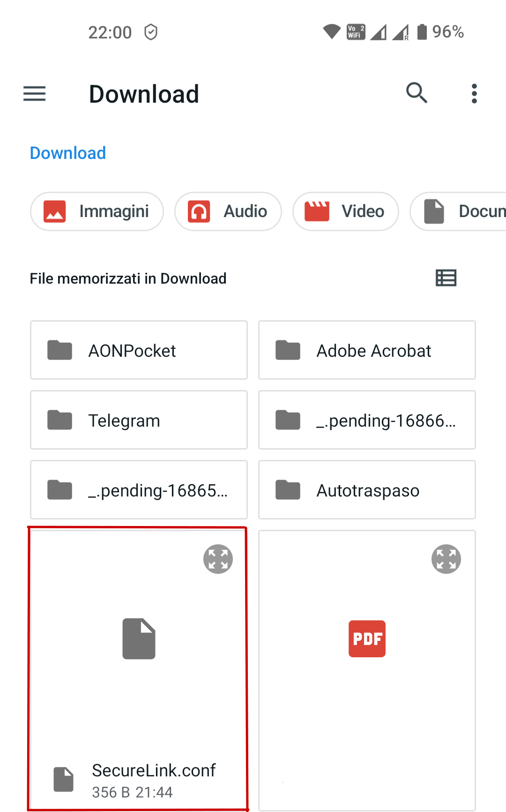
Task: Tap the battery indicator in status bar
Action: coord(422,32)
